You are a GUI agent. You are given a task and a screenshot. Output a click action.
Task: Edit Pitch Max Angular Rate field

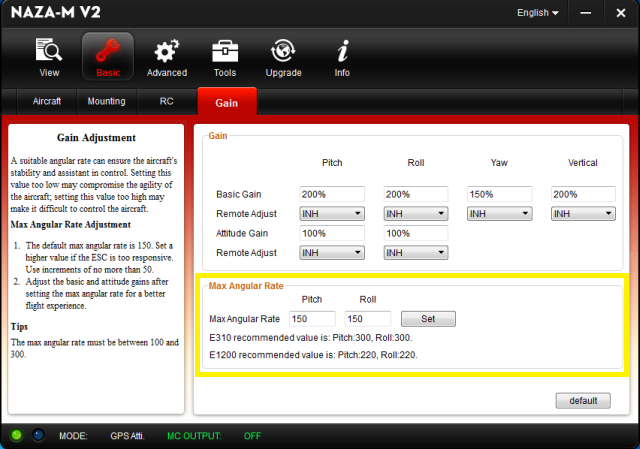(x=312, y=319)
